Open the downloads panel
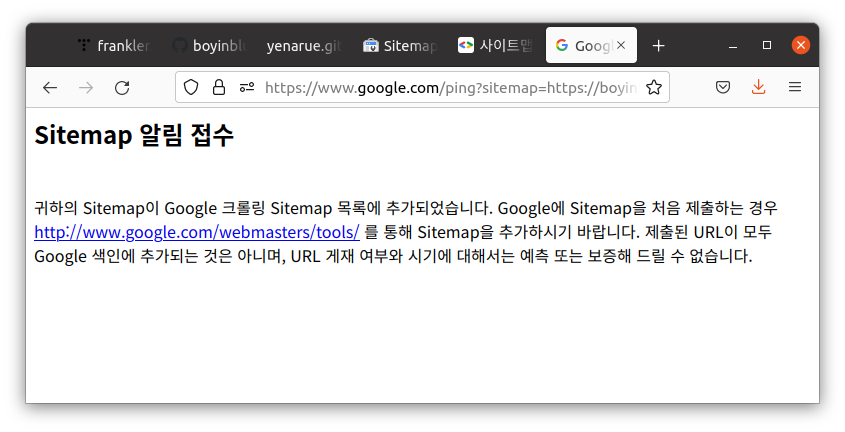 (x=758, y=87)
